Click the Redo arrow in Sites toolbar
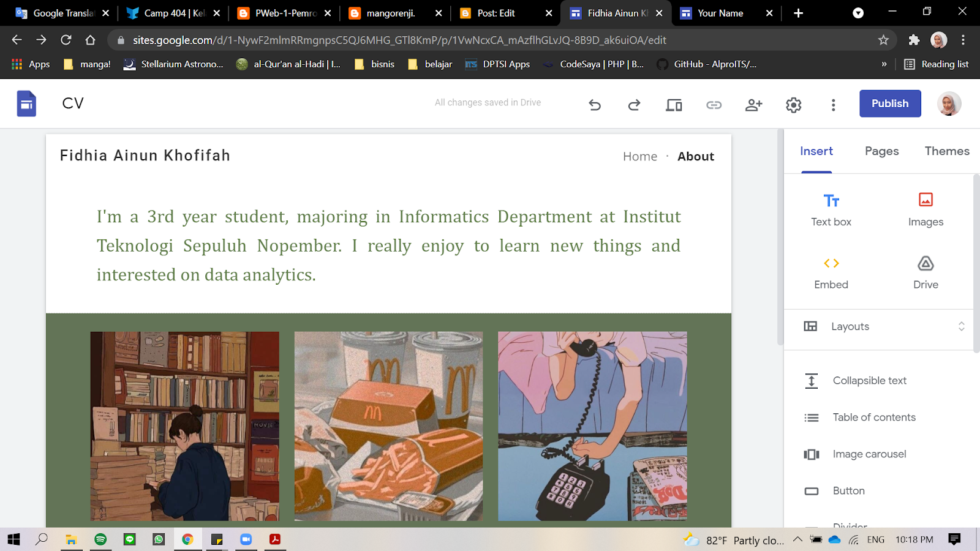The width and height of the screenshot is (980, 551). pyautogui.click(x=634, y=105)
